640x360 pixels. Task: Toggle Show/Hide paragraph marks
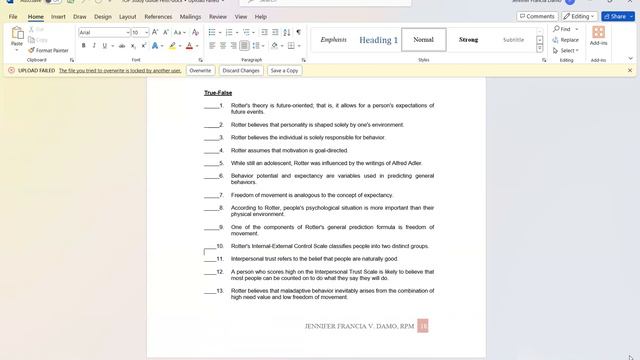click(x=299, y=32)
